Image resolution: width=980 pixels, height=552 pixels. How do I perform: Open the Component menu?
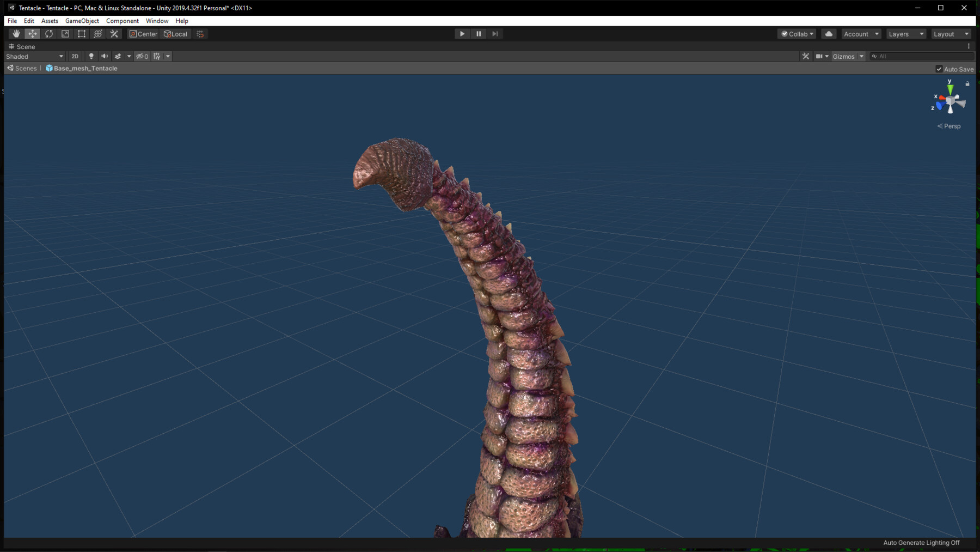122,21
